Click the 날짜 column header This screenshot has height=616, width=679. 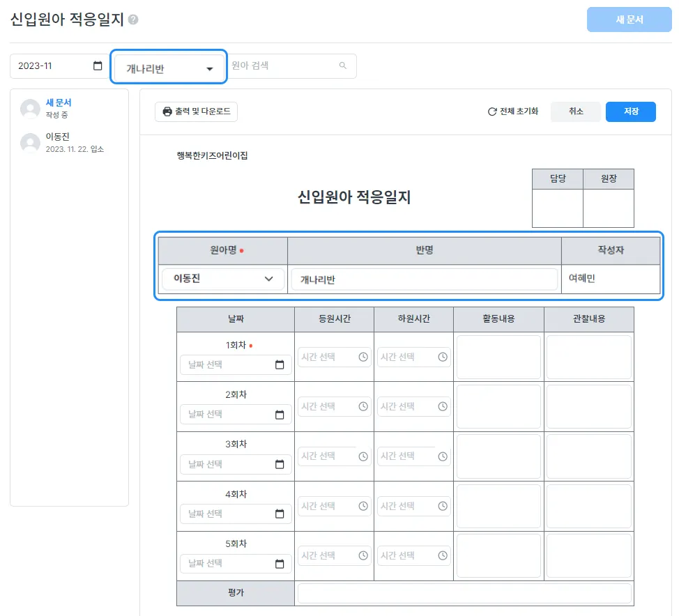click(x=236, y=319)
